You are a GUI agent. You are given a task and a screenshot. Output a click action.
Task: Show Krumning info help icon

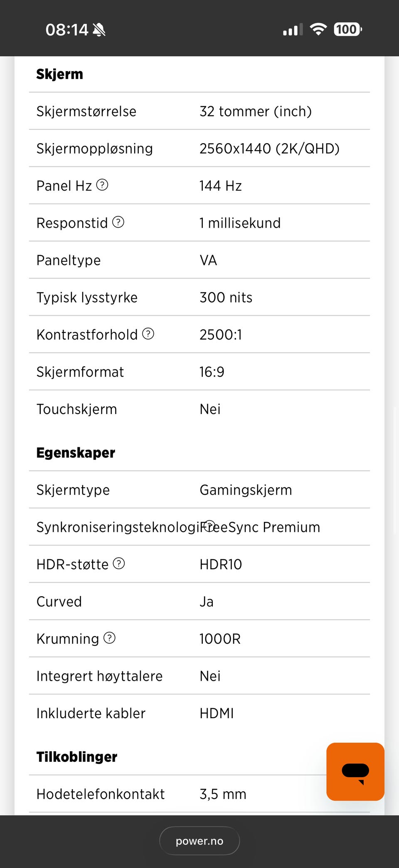tap(109, 638)
